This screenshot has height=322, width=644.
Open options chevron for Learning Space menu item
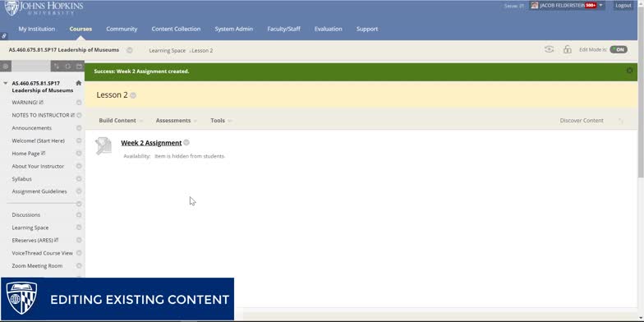click(79, 228)
